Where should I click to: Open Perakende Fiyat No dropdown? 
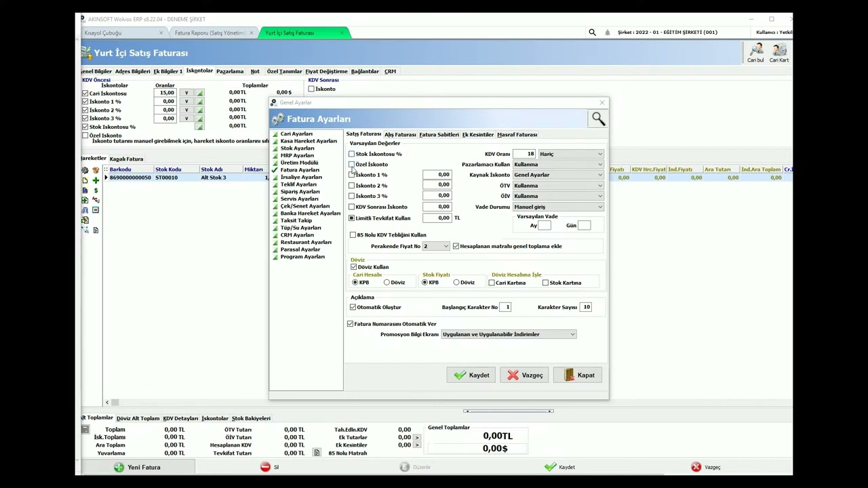436,246
